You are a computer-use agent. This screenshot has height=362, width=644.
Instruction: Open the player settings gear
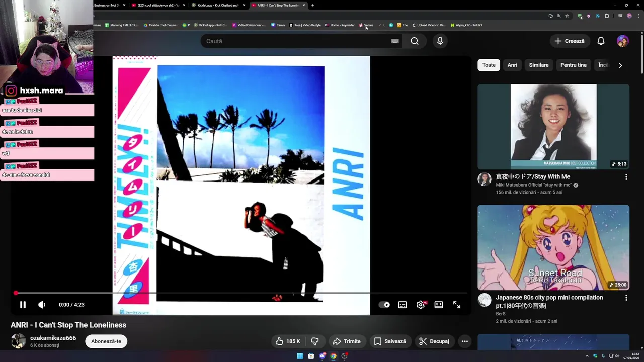(x=421, y=305)
